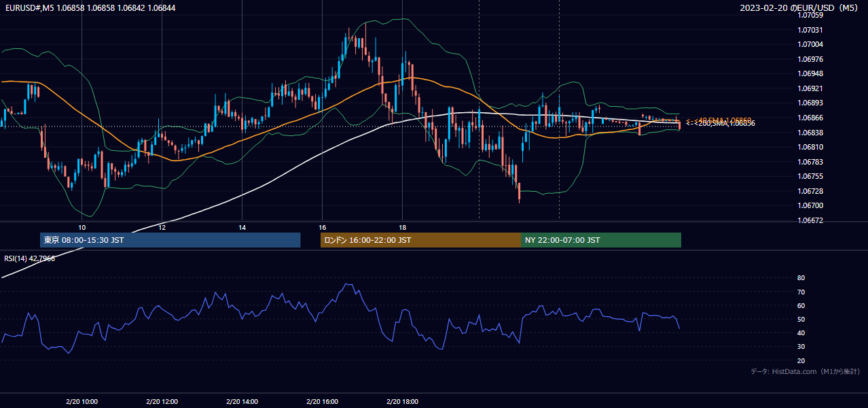Select the NY 22:00-07:00 JST session bar

tap(601, 240)
